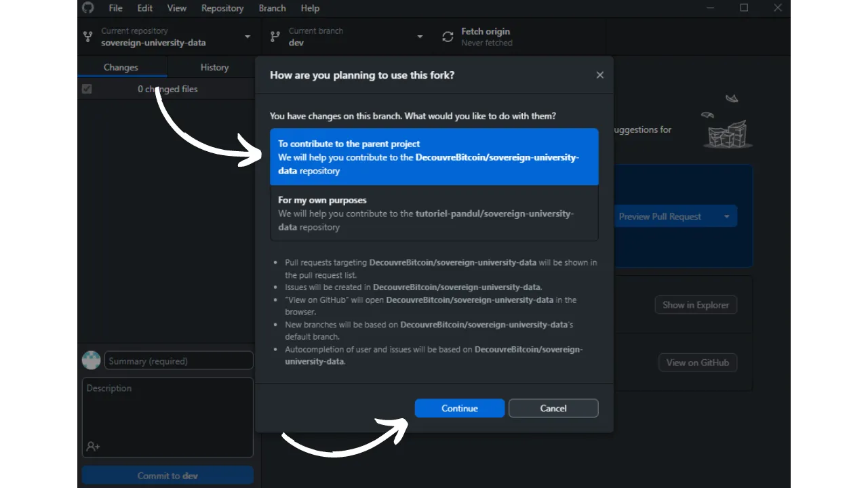Screen dimensions: 868x488
Task: Click the View on GitHub button
Action: click(697, 363)
